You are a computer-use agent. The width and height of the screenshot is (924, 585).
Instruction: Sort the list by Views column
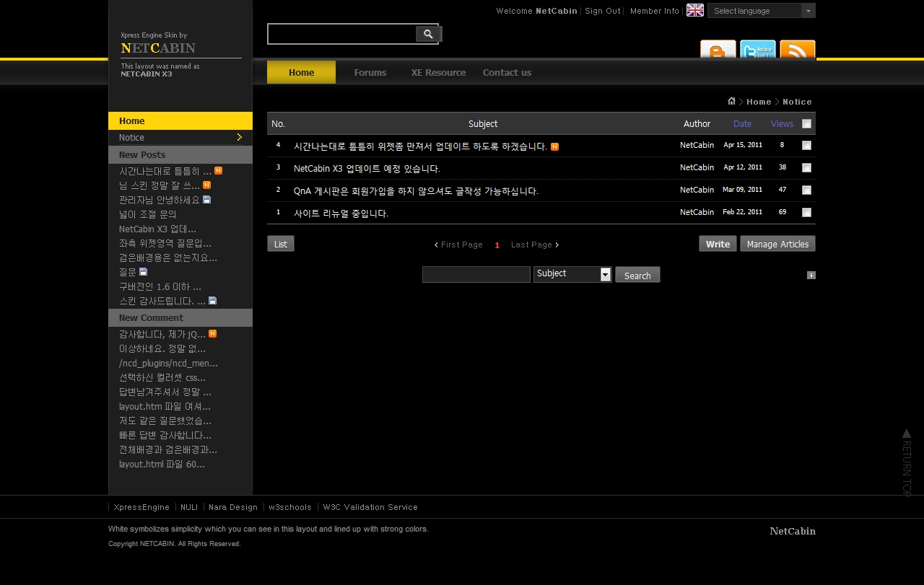pyautogui.click(x=782, y=123)
